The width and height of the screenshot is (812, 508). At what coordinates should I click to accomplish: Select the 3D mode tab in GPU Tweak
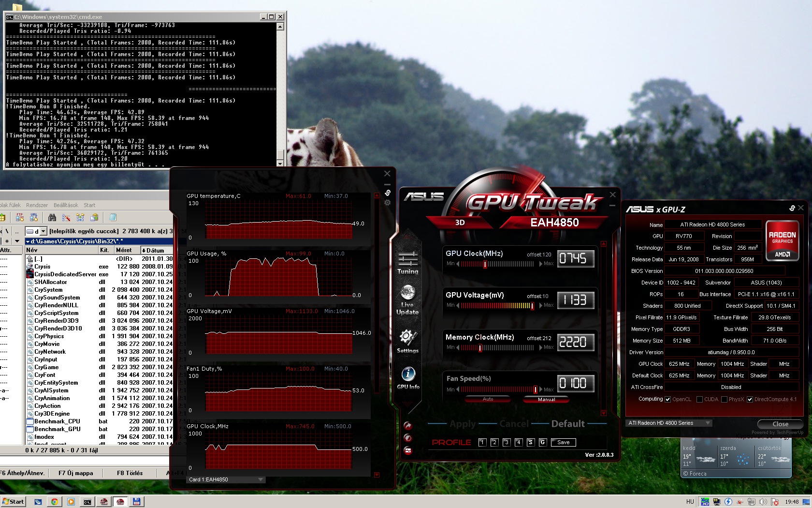[460, 223]
